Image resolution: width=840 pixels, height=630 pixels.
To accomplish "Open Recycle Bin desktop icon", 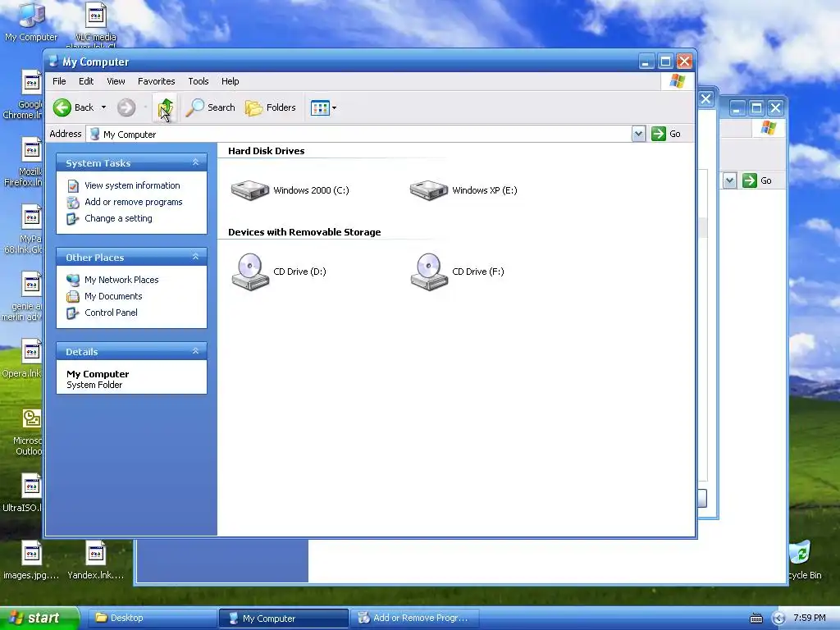I will click(801, 559).
